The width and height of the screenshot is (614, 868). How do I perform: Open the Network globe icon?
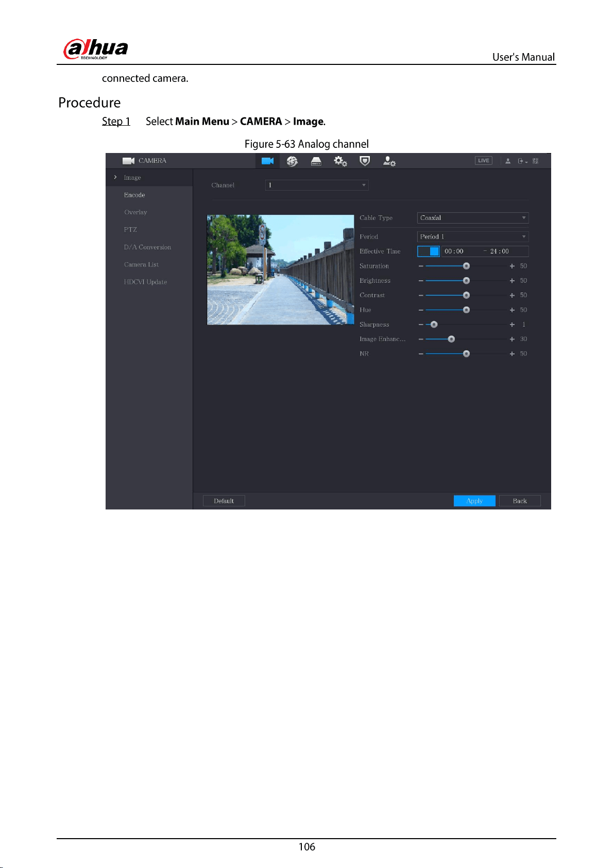292,161
